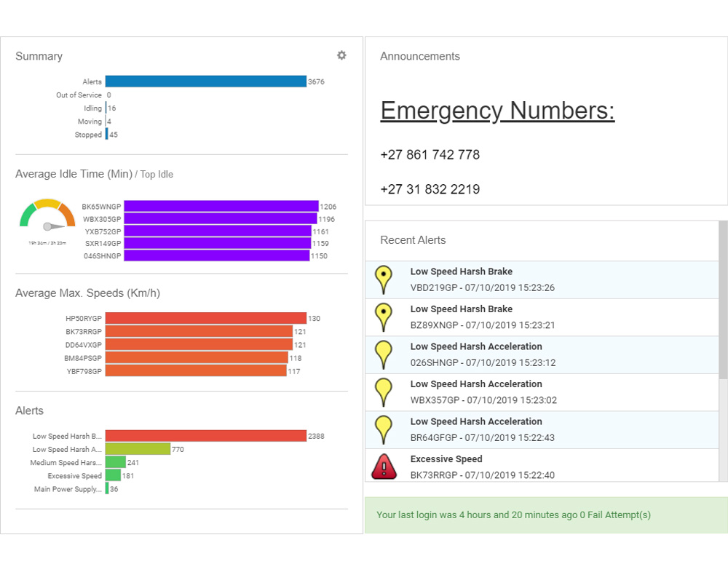Open the Summary settings gear icon
Screen dimensions: 728x572
tap(341, 55)
